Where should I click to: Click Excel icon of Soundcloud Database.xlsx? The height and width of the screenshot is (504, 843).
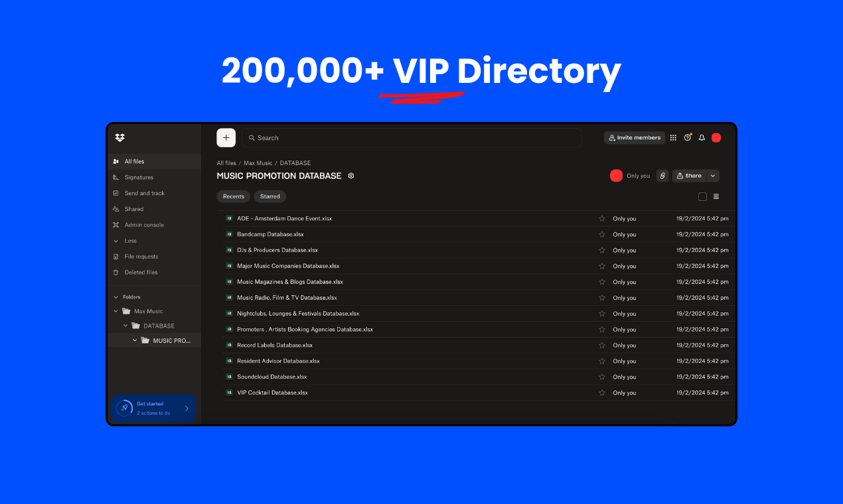[229, 377]
